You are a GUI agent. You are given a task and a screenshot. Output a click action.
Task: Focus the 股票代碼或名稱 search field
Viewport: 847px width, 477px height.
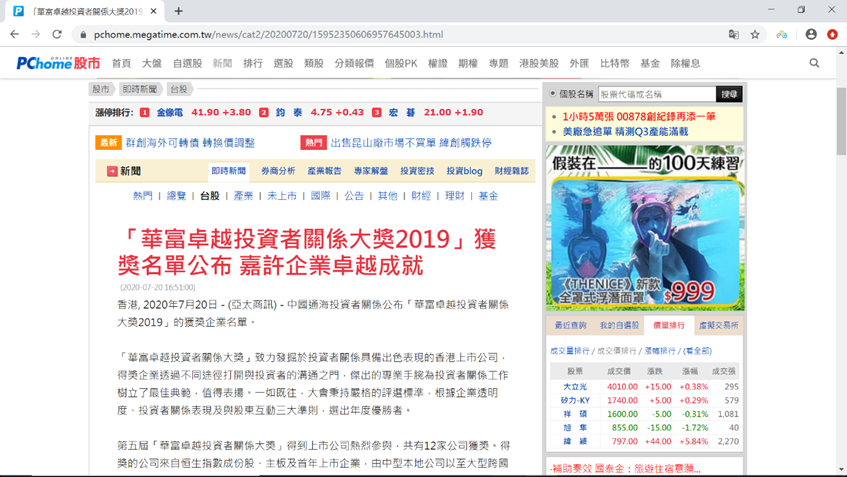pyautogui.click(x=657, y=94)
